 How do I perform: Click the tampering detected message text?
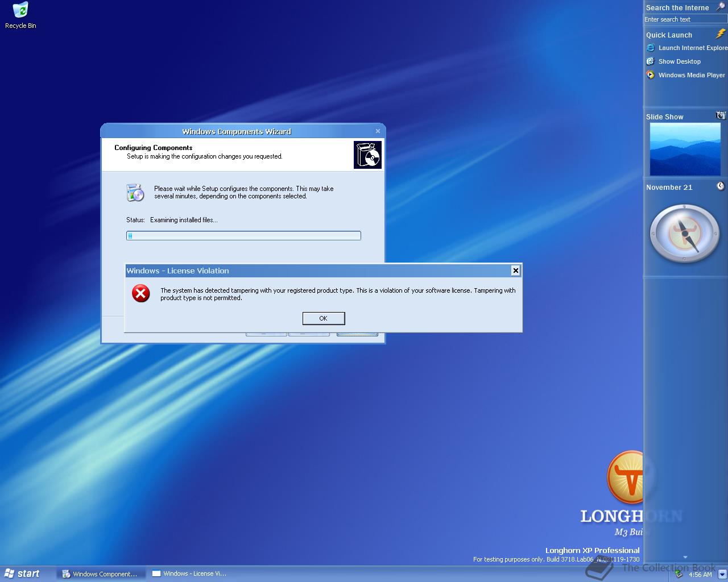338,294
